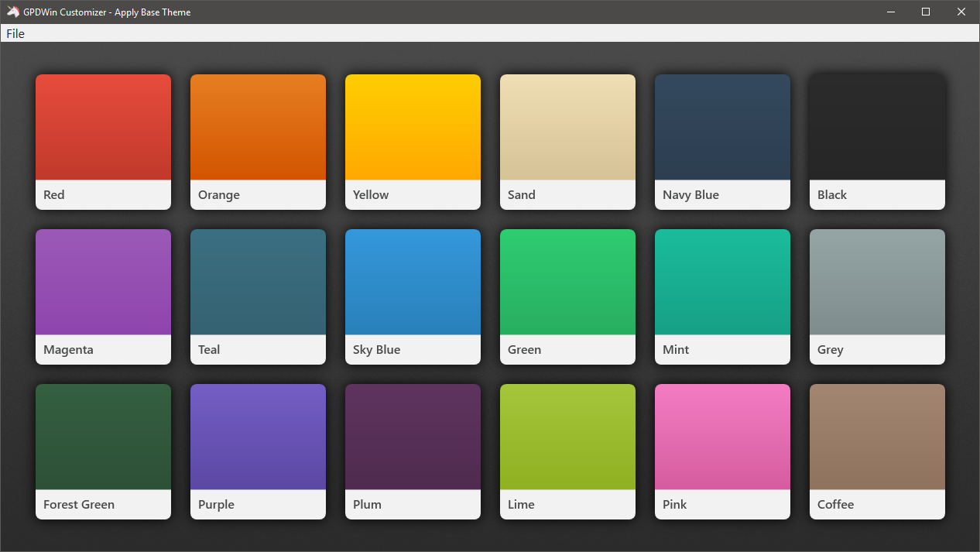This screenshot has width=980, height=552.
Task: Choose the Magenta theme swatch
Action: click(103, 297)
